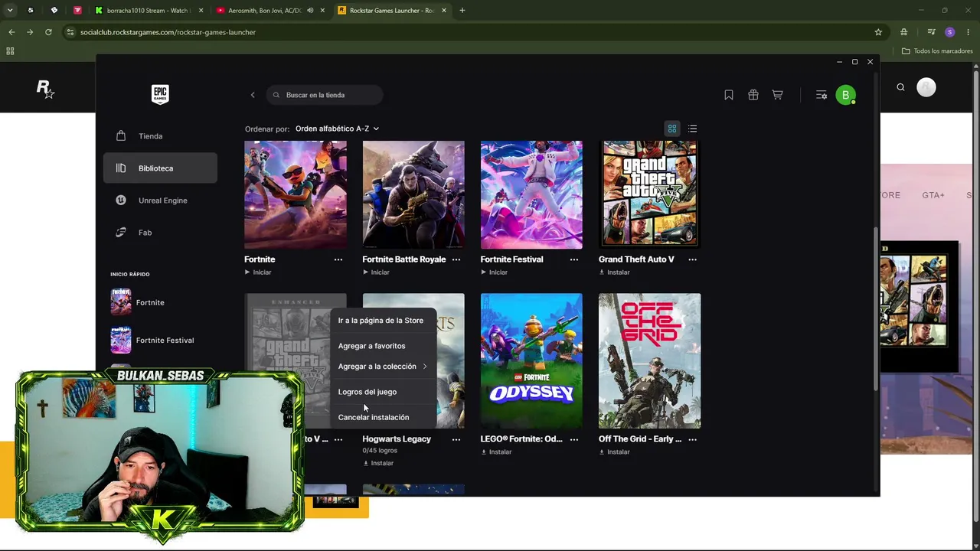The image size is (980, 551).
Task: Open the Fortnite card's three-dot menu
Action: tap(338, 259)
